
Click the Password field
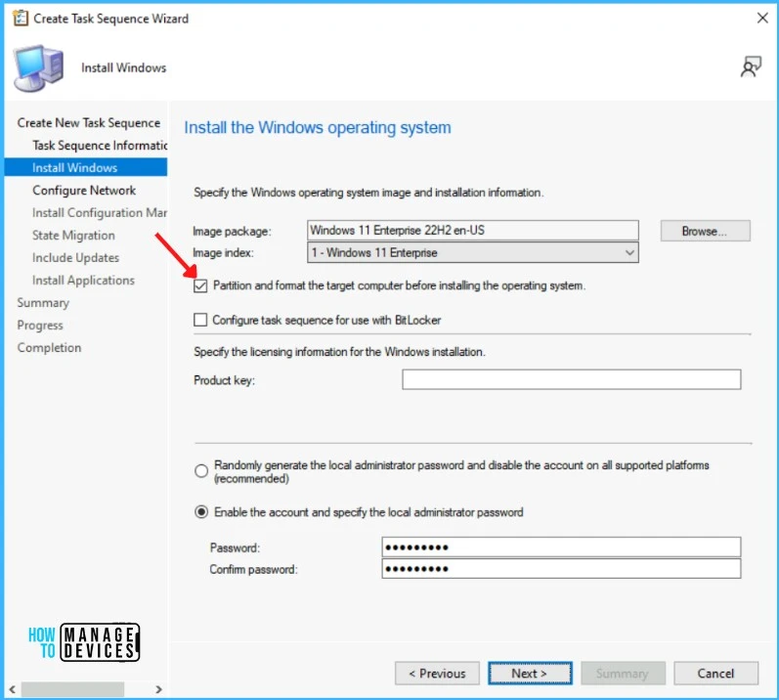coord(561,547)
